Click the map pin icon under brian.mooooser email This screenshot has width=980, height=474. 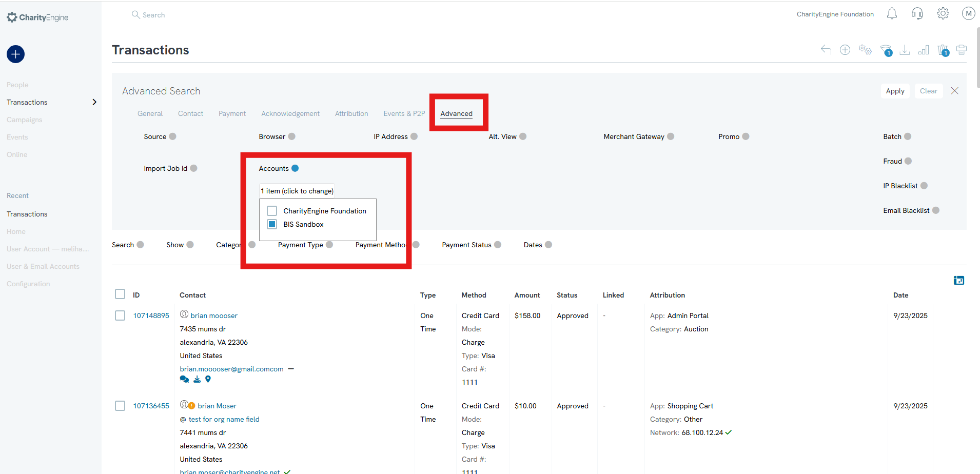point(208,380)
